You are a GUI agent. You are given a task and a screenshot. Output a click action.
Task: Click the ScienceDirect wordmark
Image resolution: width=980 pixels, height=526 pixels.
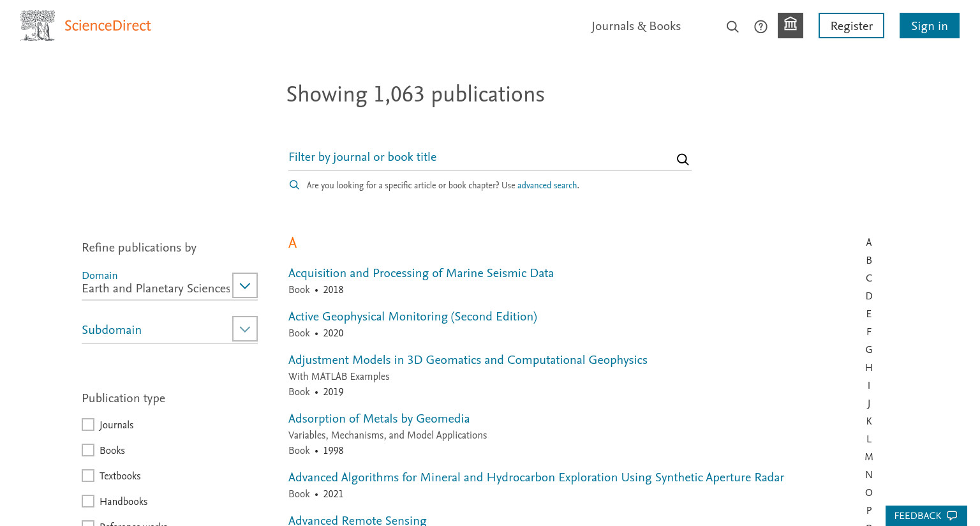click(x=107, y=26)
